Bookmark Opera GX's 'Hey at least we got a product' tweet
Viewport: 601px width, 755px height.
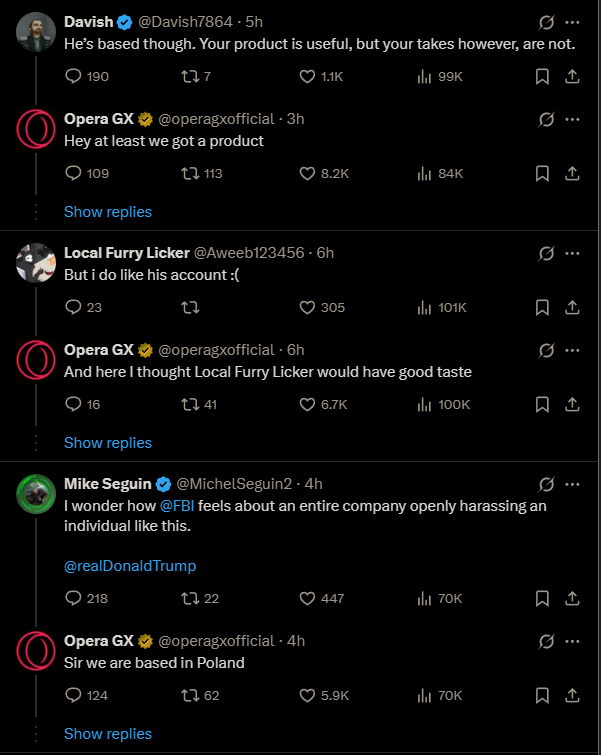pos(542,173)
